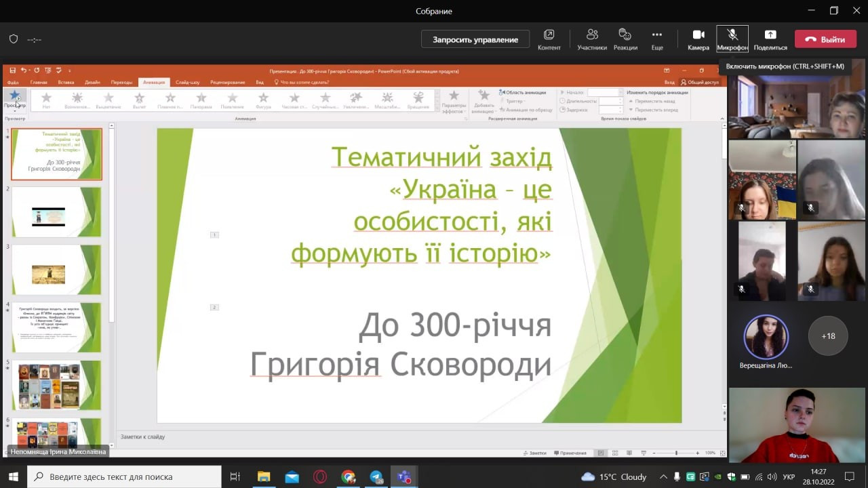868x488 pixels.
Task: Open the Реакции reactions menu
Action: click(625, 39)
